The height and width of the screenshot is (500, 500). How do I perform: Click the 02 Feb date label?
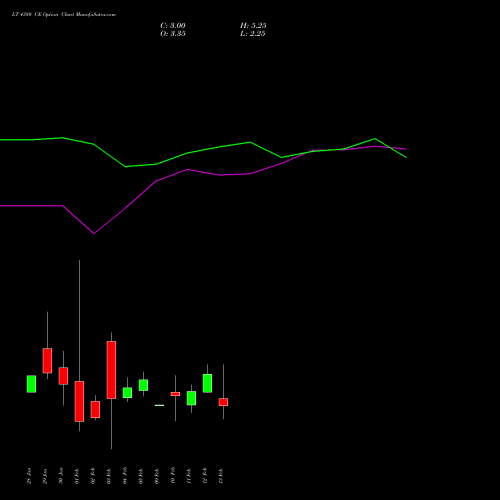tap(93, 476)
